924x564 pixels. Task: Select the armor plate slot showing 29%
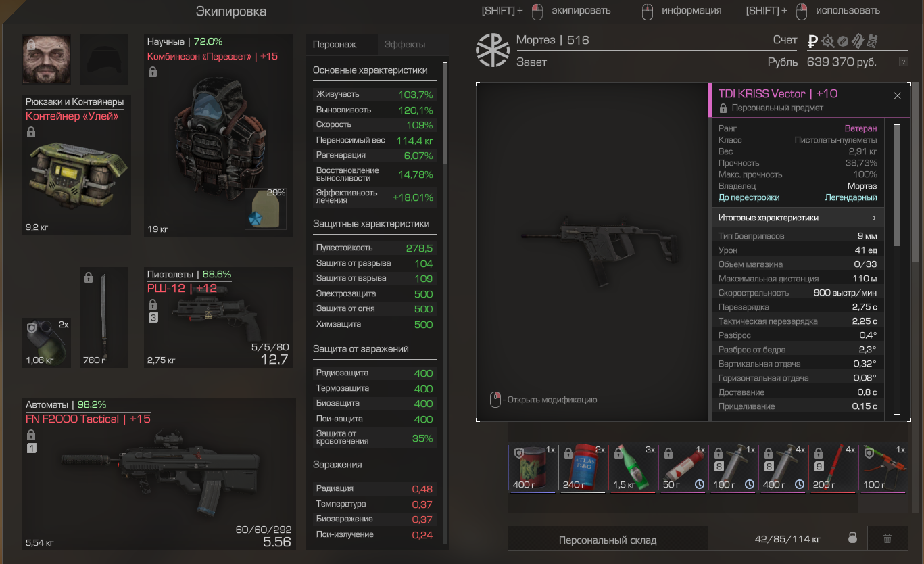tap(266, 208)
